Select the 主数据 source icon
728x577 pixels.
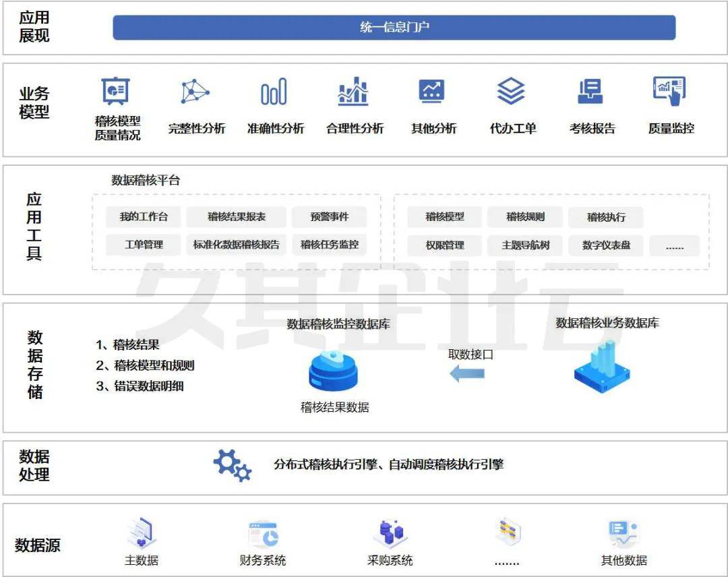pyautogui.click(x=141, y=533)
